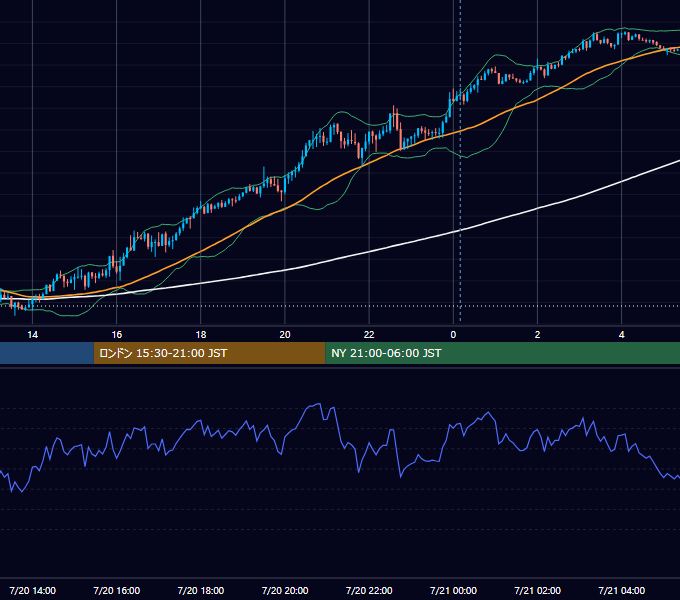Image resolution: width=680 pixels, height=600 pixels.
Task: Click the 7/20 18:00 date label
Action: click(201, 590)
